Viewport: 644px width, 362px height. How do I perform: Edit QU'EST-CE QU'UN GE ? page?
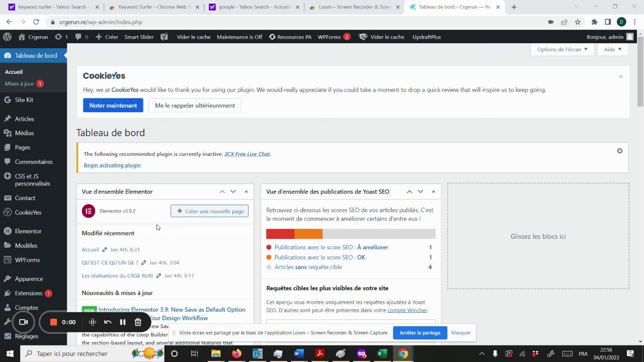point(143,262)
